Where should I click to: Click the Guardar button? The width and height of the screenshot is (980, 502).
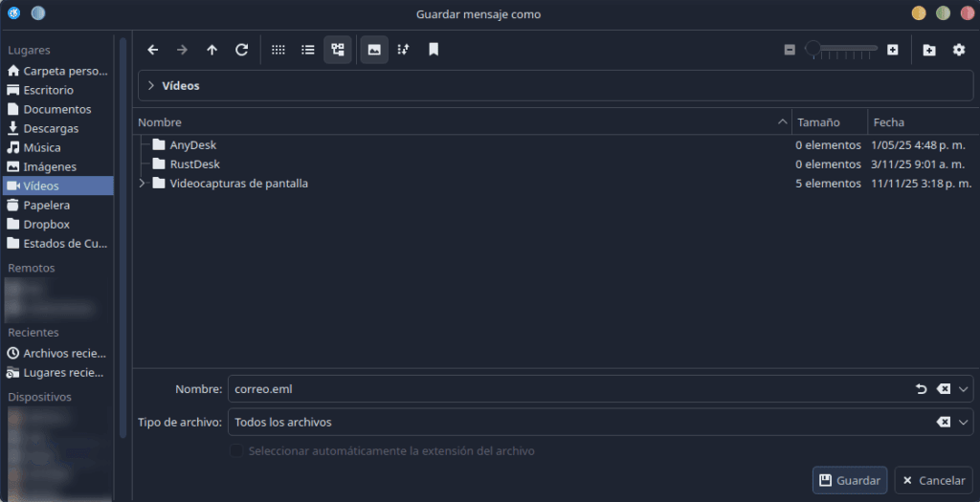(849, 480)
